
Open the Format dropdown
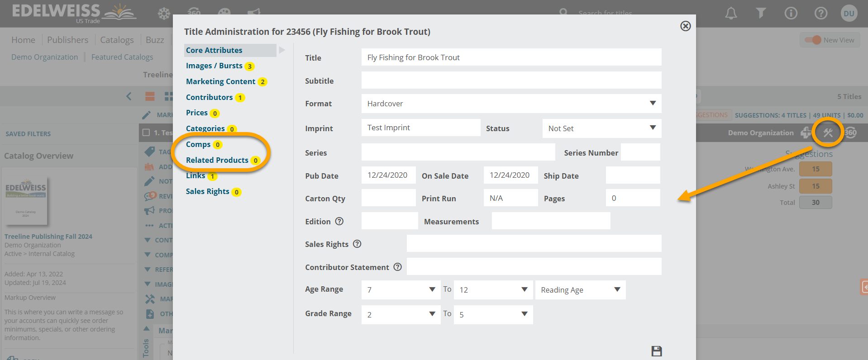pyautogui.click(x=511, y=104)
